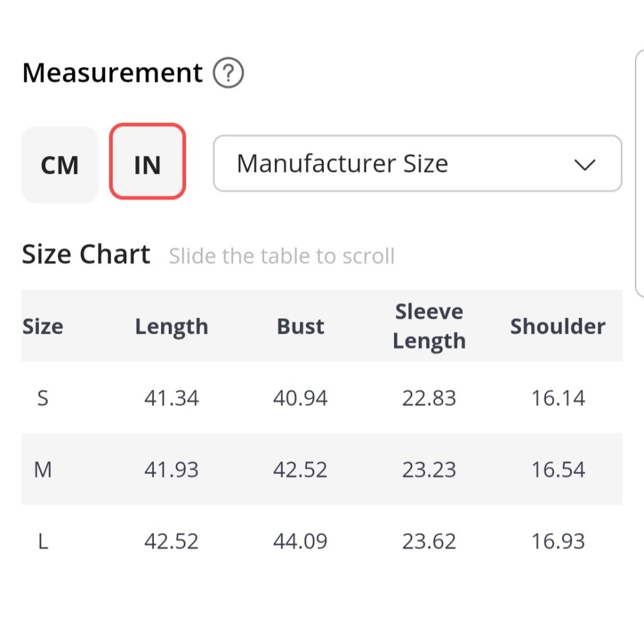This screenshot has height=644, width=644.
Task: Click the dropdown chevron arrow
Action: (584, 165)
